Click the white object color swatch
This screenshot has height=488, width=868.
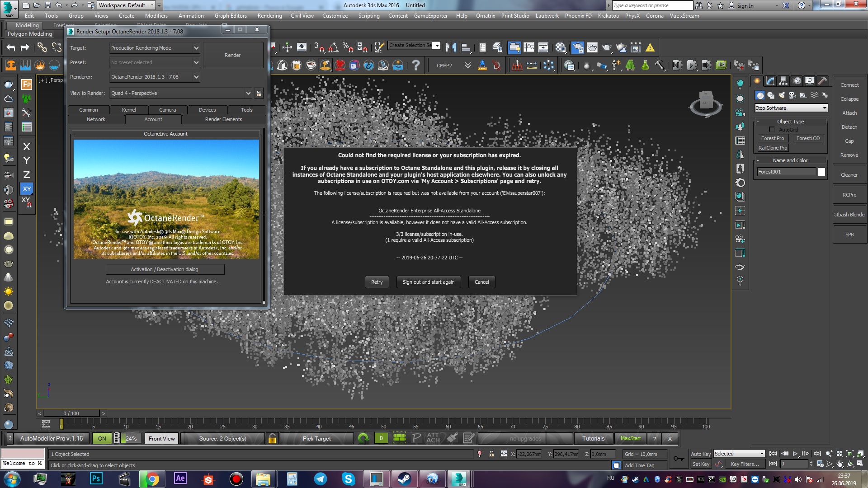[x=821, y=172]
